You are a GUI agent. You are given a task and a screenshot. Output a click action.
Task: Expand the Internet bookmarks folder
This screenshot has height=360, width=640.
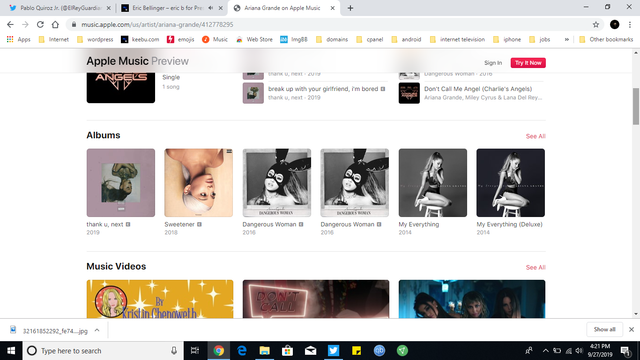click(x=53, y=39)
